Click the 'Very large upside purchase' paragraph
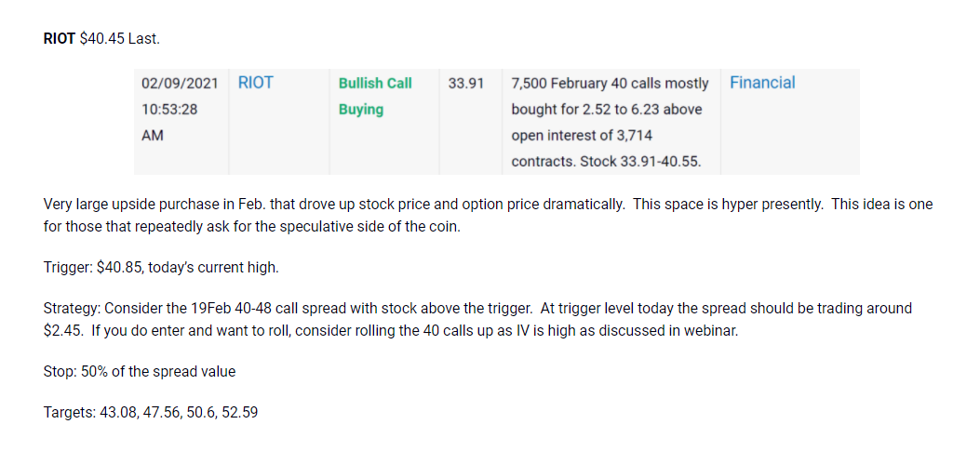The image size is (980, 464). tap(488, 216)
